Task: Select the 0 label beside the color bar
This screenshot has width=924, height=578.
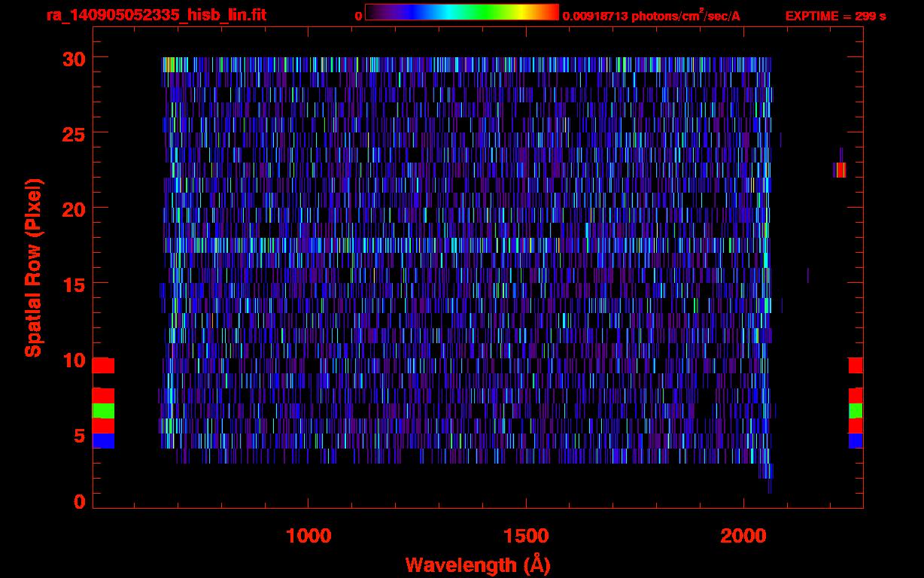Action: 358,16
